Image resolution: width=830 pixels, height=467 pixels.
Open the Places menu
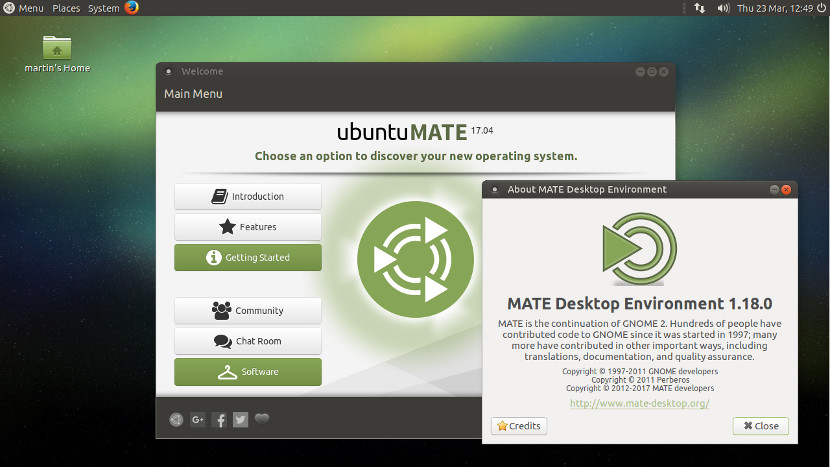pos(66,8)
